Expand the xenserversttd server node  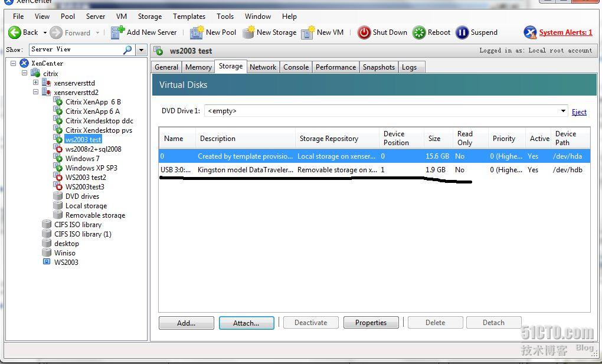[x=35, y=83]
